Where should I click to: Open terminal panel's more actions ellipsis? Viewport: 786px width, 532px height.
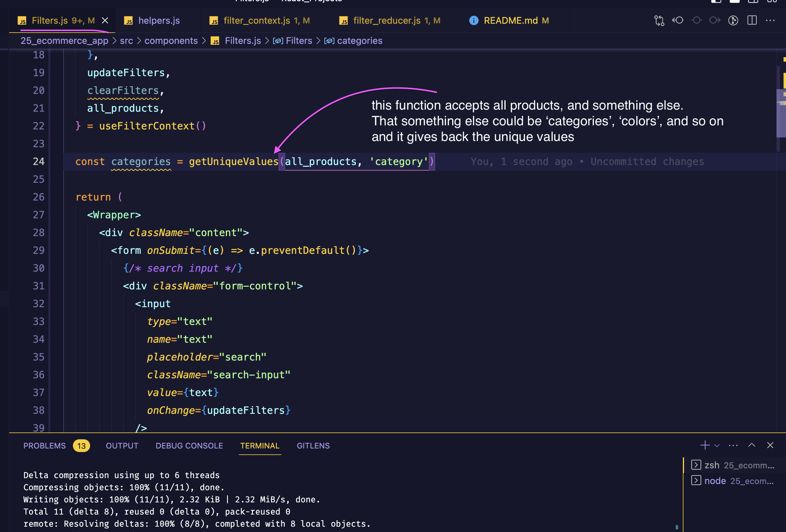[x=733, y=445]
